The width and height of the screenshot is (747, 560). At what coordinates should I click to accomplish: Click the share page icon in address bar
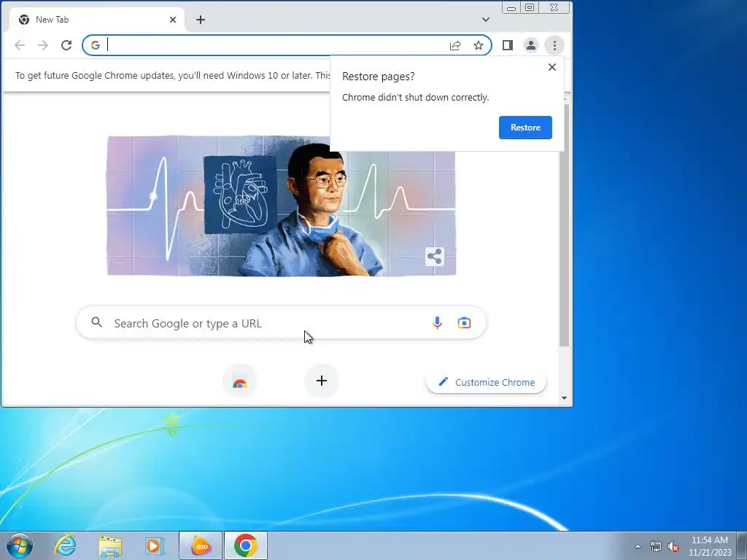(455, 45)
